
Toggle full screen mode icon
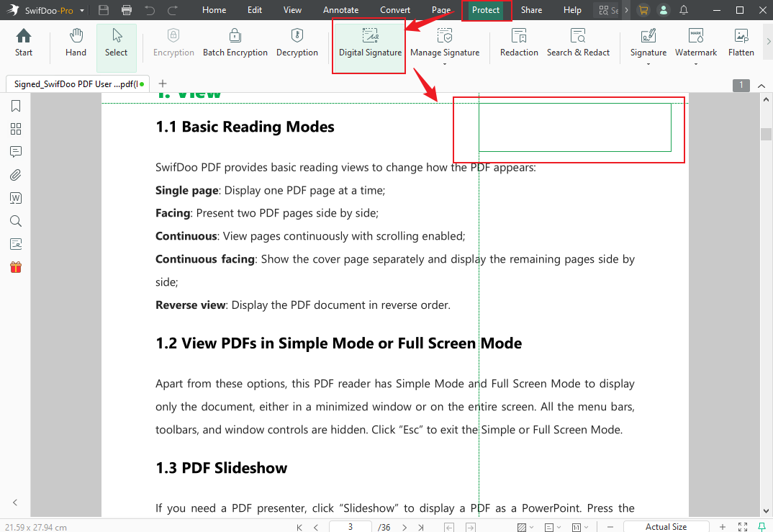click(743, 527)
